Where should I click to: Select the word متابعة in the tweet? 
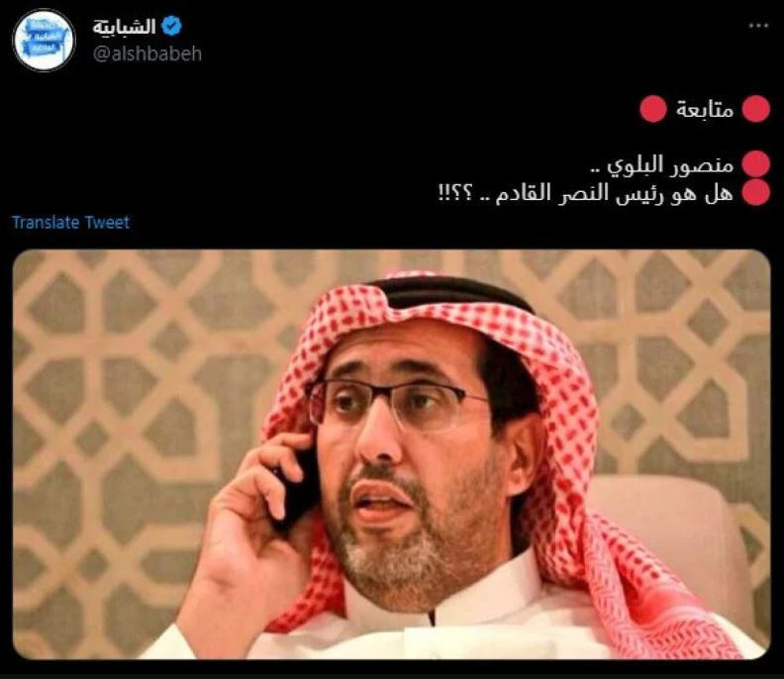(705, 109)
